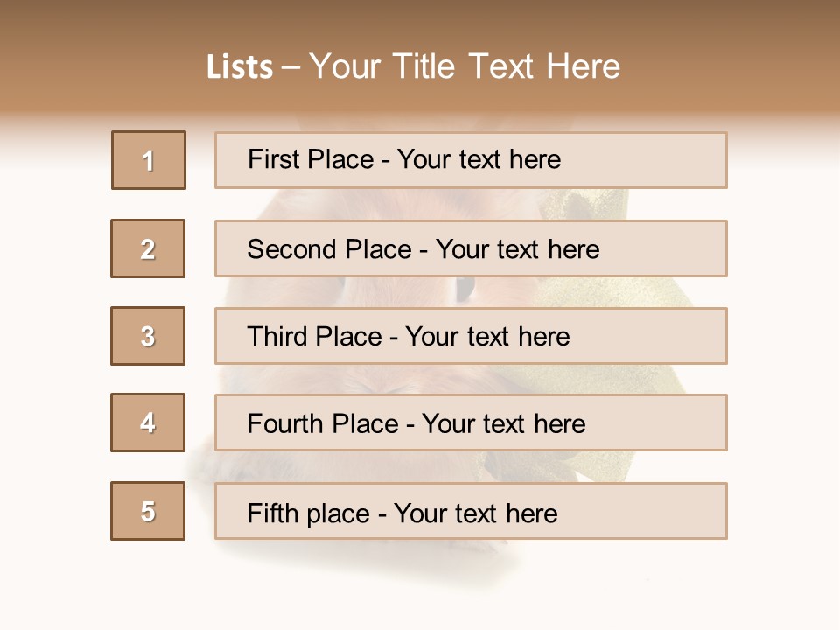The width and height of the screenshot is (840, 630).
Task: Click the bold word Lists in title
Action: pos(240,66)
